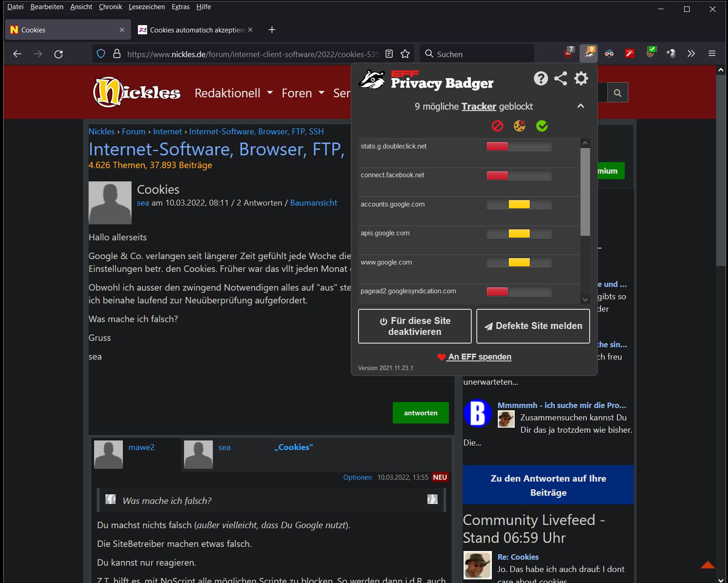The image size is (728, 583).
Task: Click the Privacy Badger toolbar icon
Action: 589,53
